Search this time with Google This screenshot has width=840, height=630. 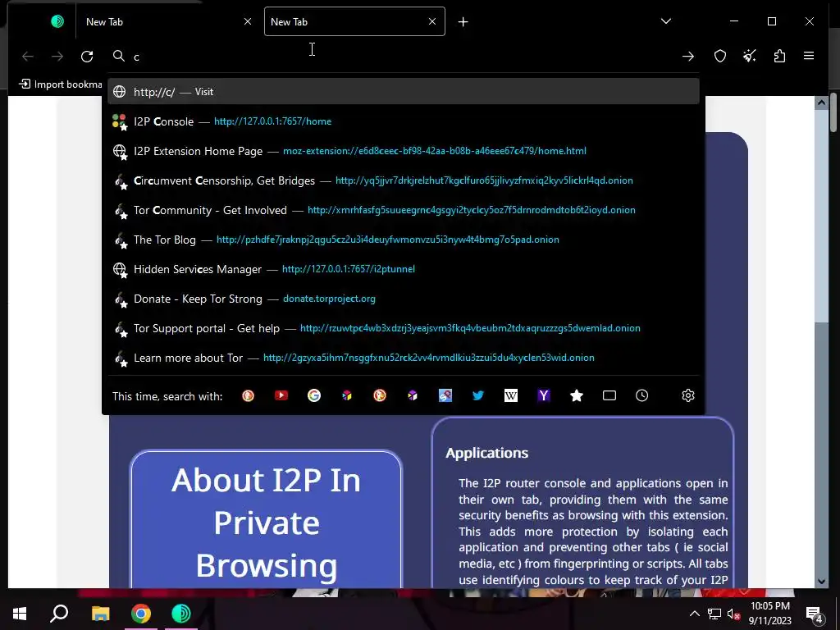tap(314, 396)
